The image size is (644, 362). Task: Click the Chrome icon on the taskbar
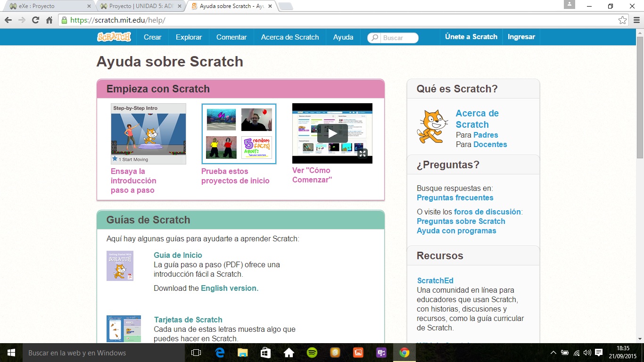point(404,353)
